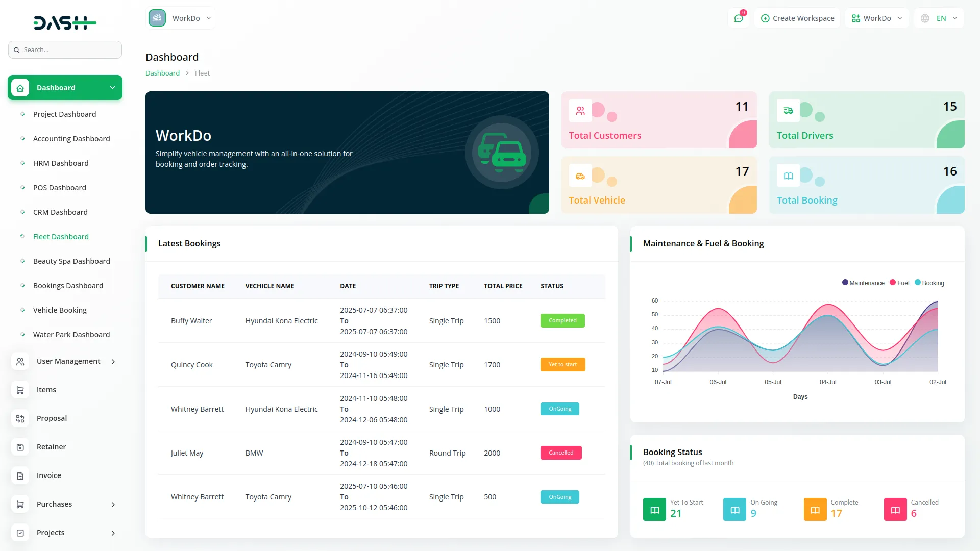Screen dimensions: 980x551
Task: Click the Total Customers users icon
Action: [580, 111]
